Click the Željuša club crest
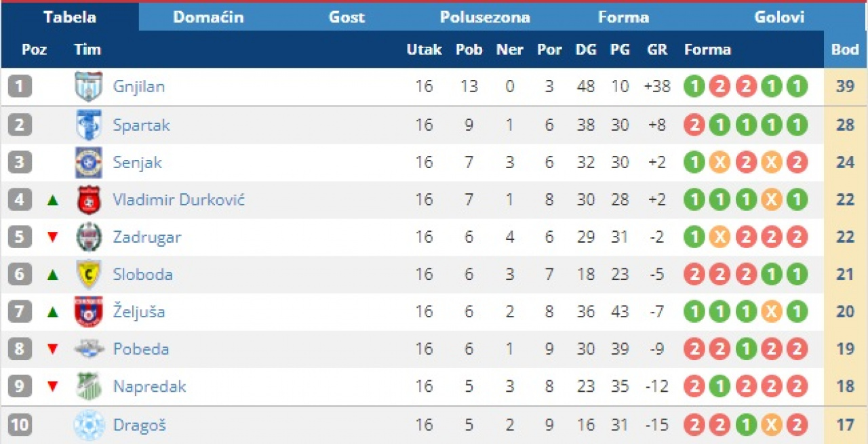The height and width of the screenshot is (444, 868). click(88, 312)
